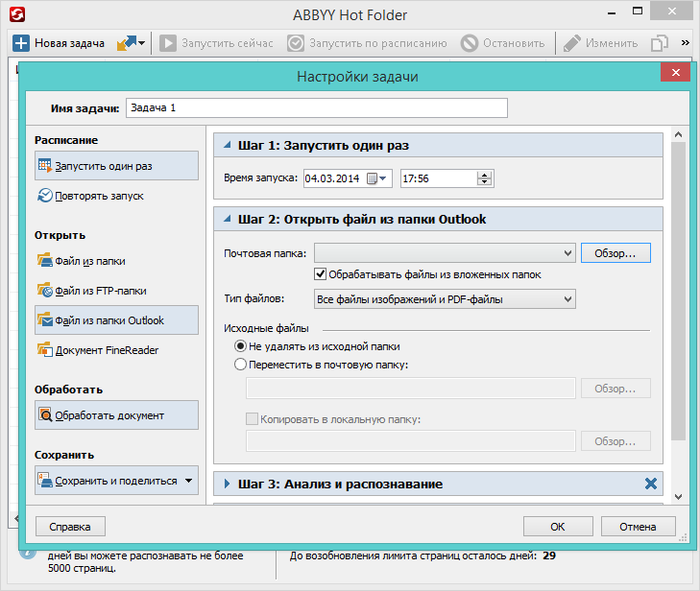Image resolution: width=700 pixels, height=591 pixels.
Task: Close the Настройки задачи dialog
Action: 675,72
